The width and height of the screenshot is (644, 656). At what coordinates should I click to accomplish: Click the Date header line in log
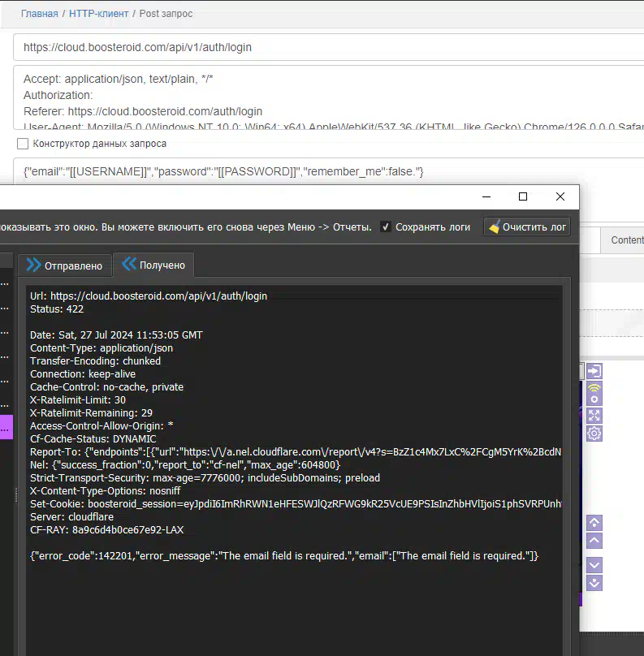click(116, 335)
